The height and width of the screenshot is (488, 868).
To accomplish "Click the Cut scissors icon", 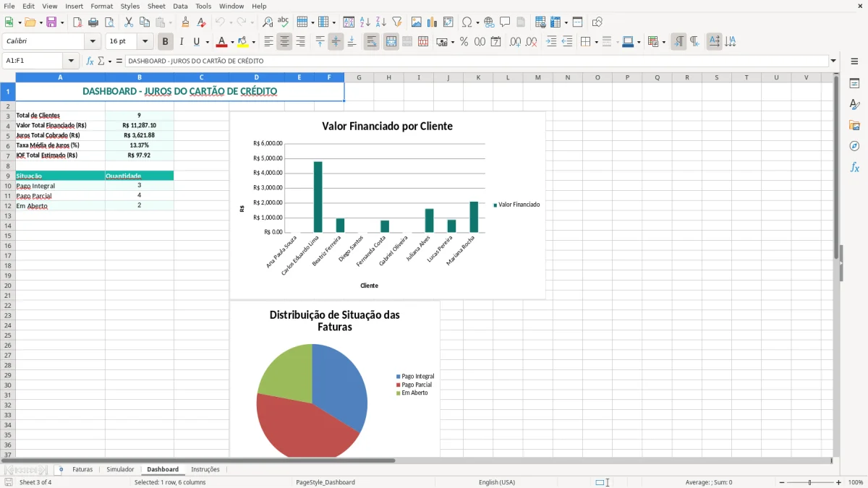I will pyautogui.click(x=128, y=22).
